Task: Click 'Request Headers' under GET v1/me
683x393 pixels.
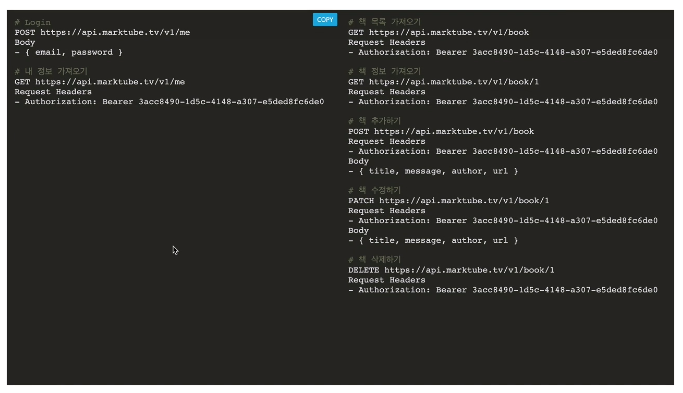Action: 53,92
